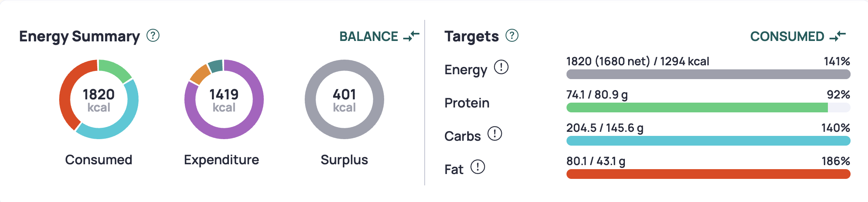This screenshot has height=202, width=868.
Task: Click the gray Energy progress bar
Action: 708,74
